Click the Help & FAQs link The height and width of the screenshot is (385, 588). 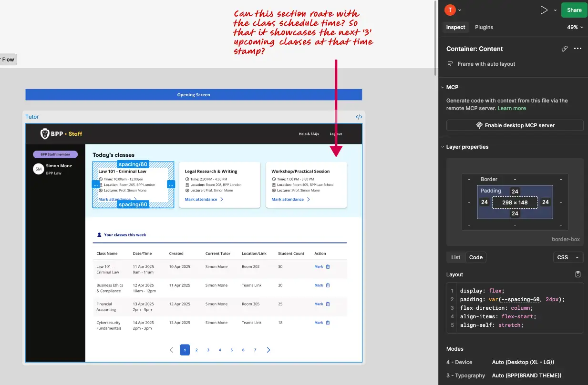[309, 134]
